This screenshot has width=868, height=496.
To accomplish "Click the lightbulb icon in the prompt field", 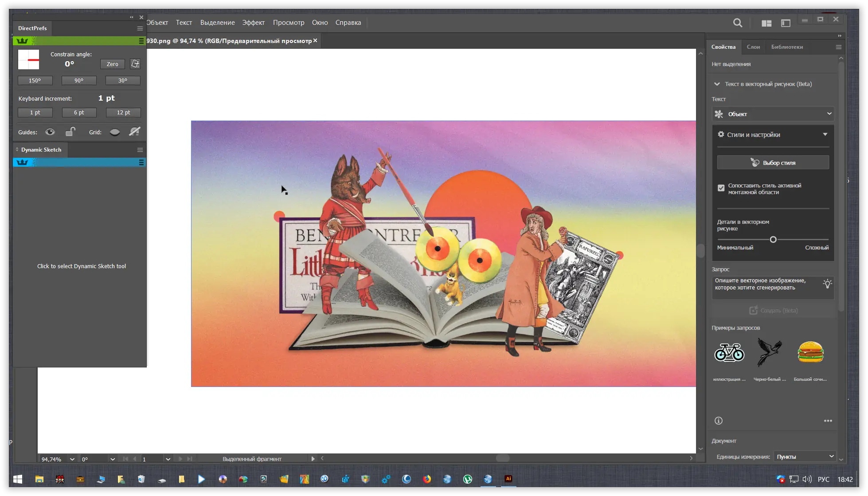I will (x=828, y=284).
